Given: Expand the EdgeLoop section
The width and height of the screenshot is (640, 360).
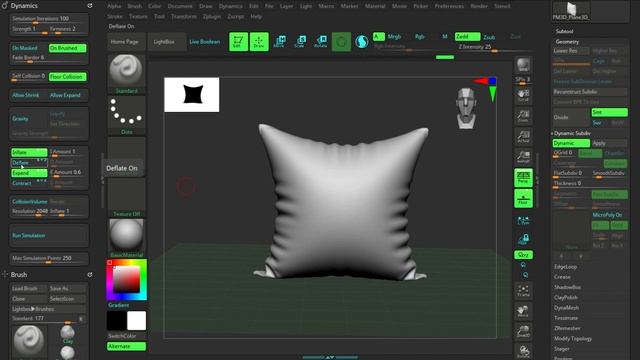Looking at the screenshot, I should click(x=565, y=267).
